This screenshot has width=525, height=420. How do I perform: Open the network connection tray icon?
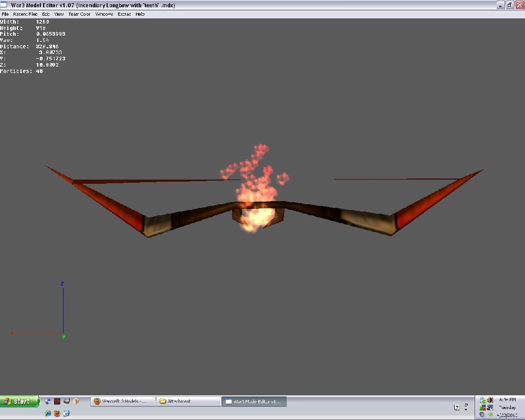[483, 400]
